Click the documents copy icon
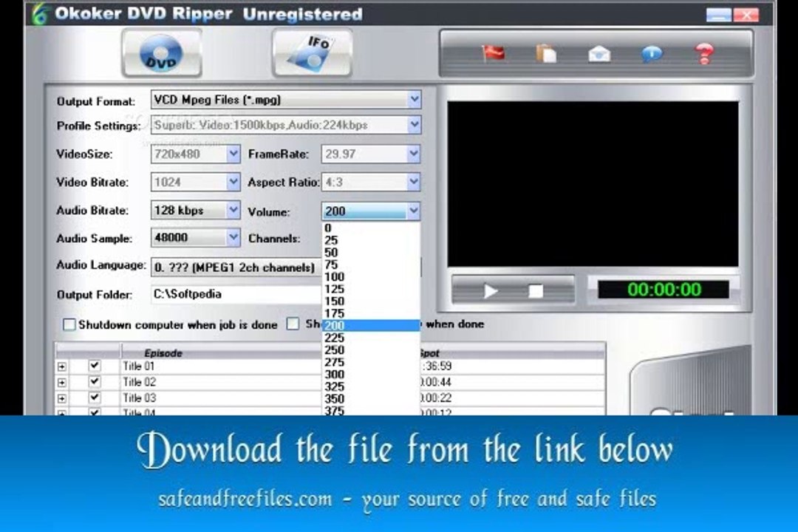The image size is (798, 532). 545,53
